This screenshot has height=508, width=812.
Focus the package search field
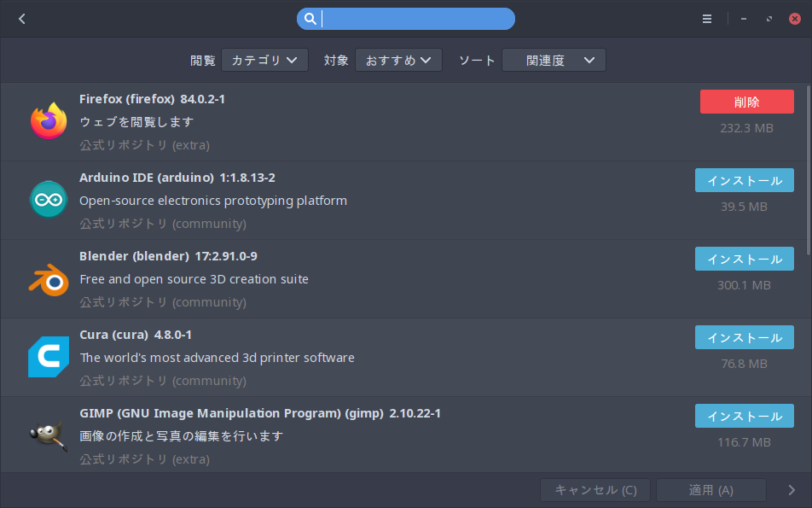[405, 19]
